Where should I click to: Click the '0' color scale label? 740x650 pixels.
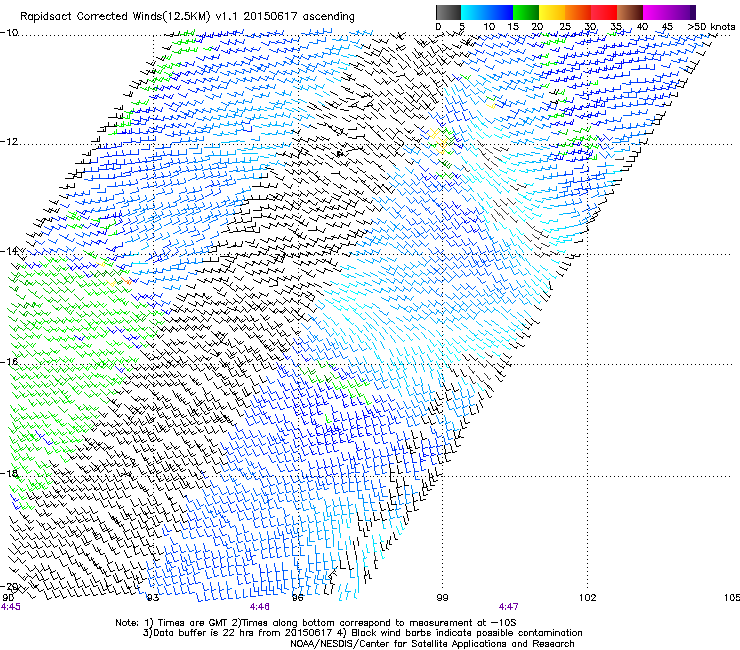438,27
